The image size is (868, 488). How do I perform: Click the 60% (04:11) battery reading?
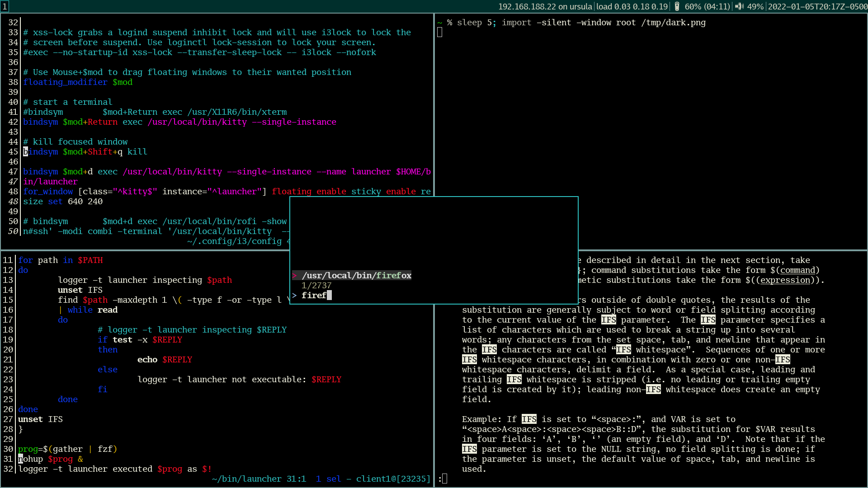[707, 6]
